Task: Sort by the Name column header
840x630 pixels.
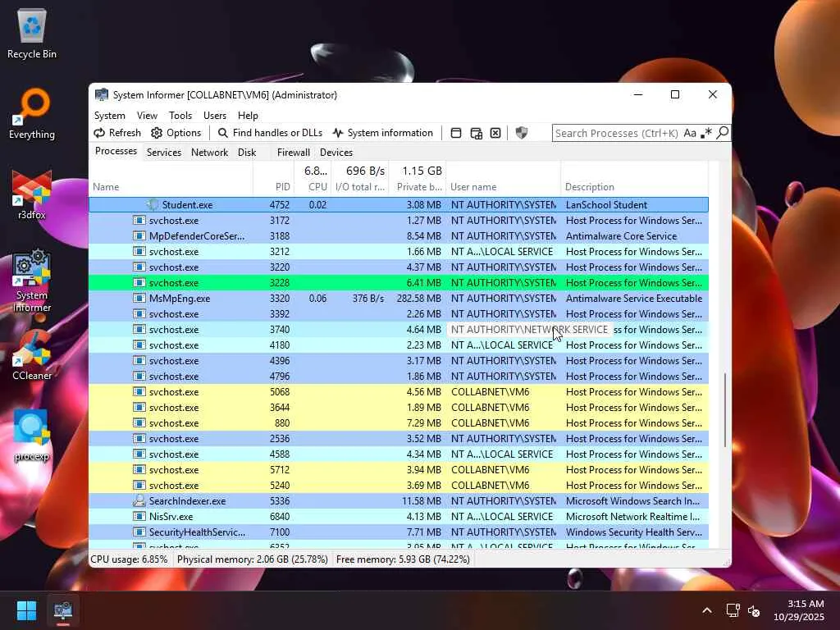Action: [171, 179]
